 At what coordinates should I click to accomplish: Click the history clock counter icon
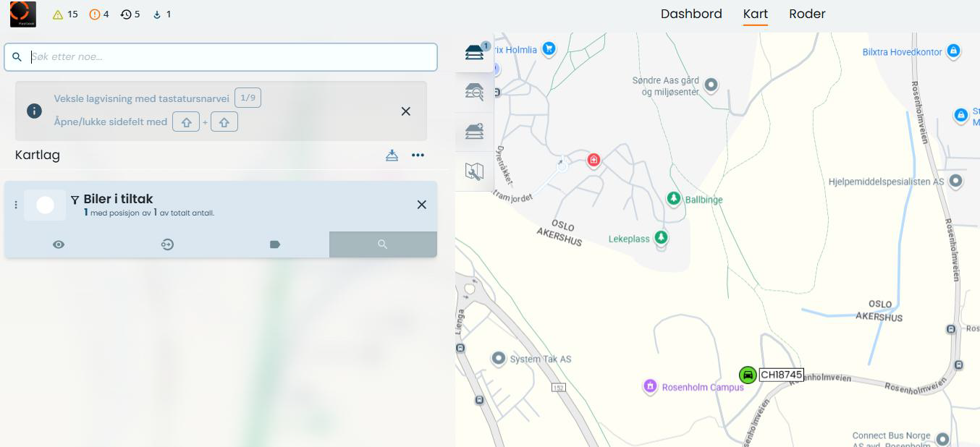click(x=126, y=14)
